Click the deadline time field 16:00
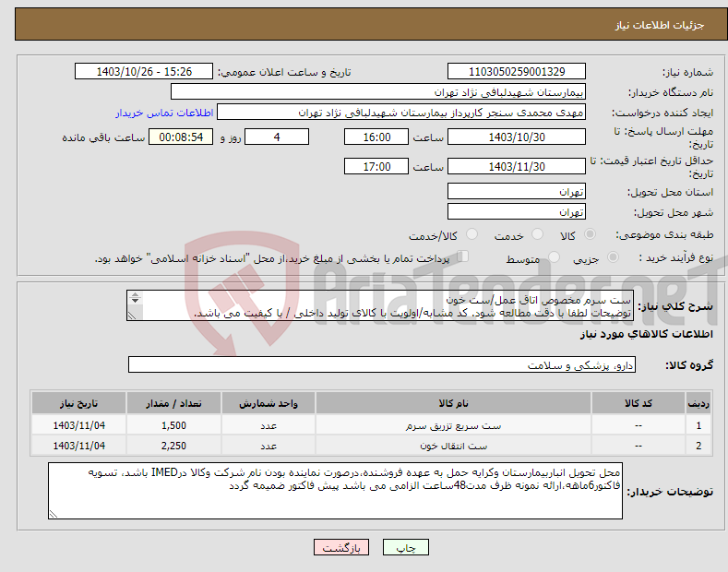Screen dimensions: 728x572 376,137
